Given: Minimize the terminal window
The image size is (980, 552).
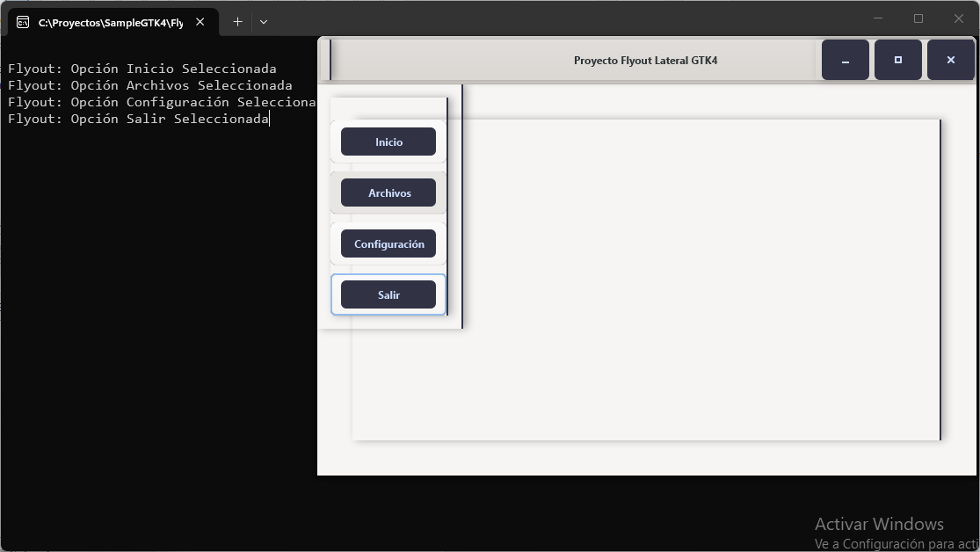Looking at the screenshot, I should click(x=877, y=18).
